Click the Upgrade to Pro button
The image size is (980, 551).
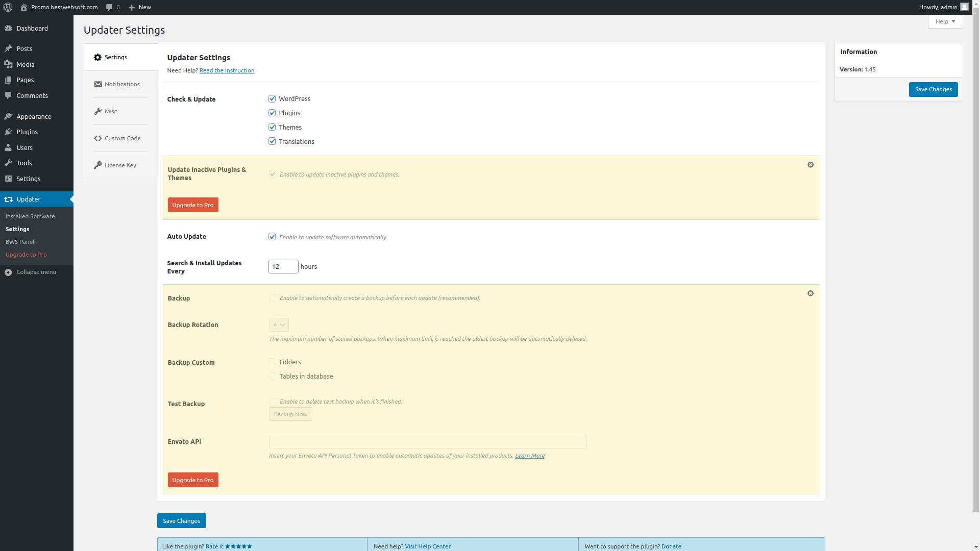click(x=193, y=205)
